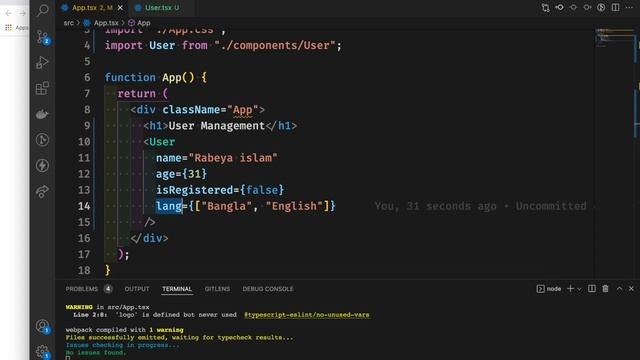Image resolution: width=640 pixels, height=360 pixels.
Task: Click the "Bangla" string in array
Action: 227,206
